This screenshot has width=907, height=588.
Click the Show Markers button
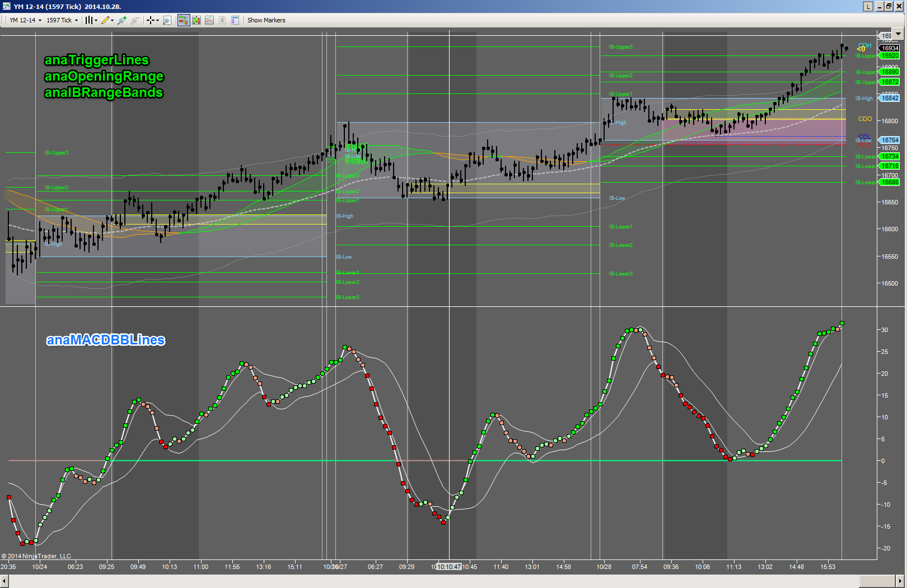[x=267, y=20]
